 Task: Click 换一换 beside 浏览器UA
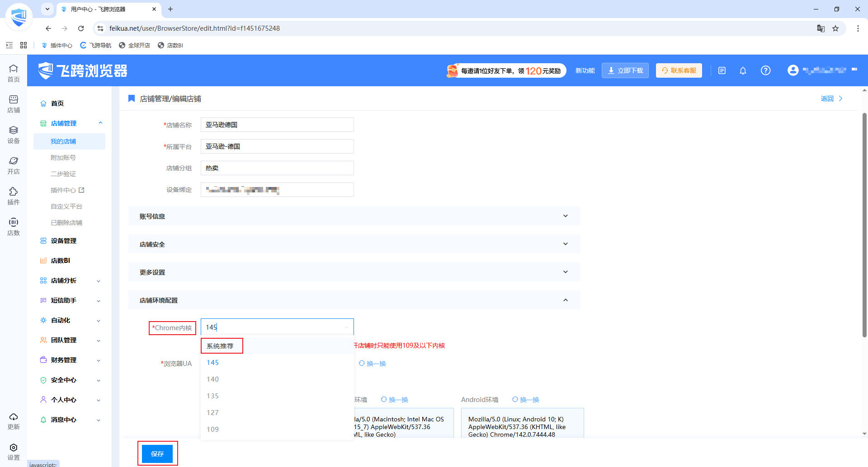372,364
